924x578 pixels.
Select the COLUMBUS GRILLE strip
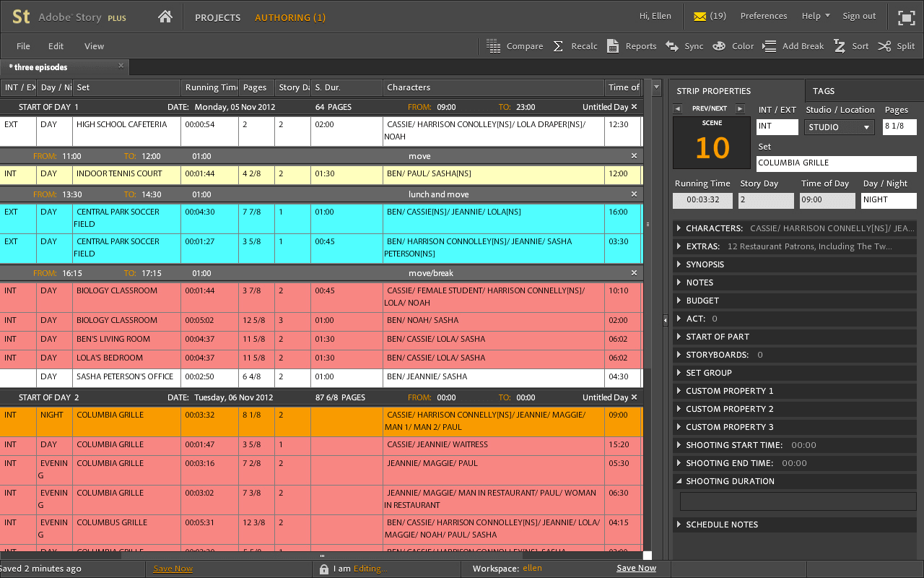click(x=321, y=529)
